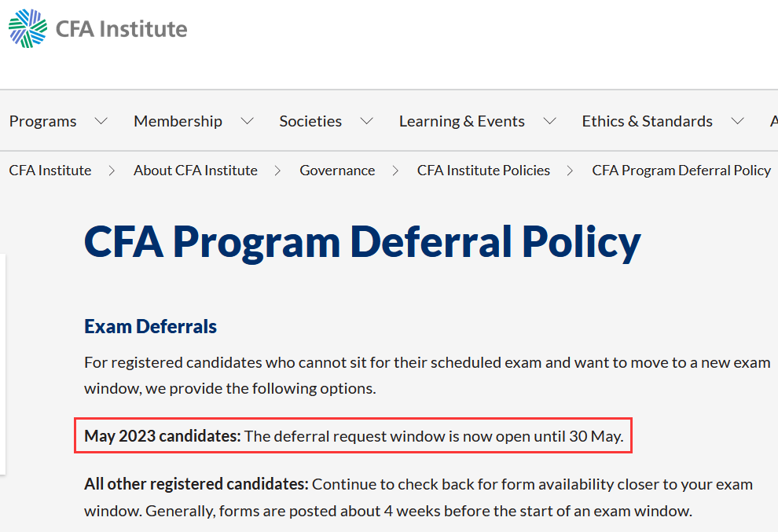This screenshot has width=778, height=532.
Task: Open the Programs navigation item
Action: [x=42, y=121]
